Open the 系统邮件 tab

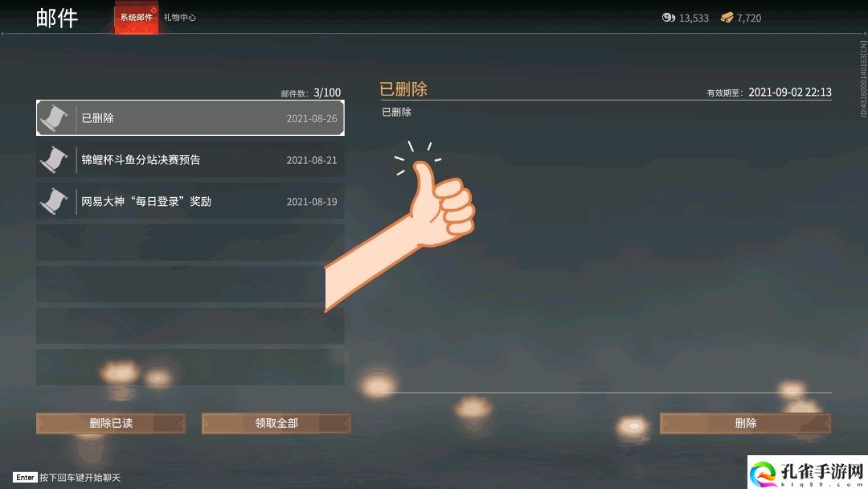click(136, 18)
